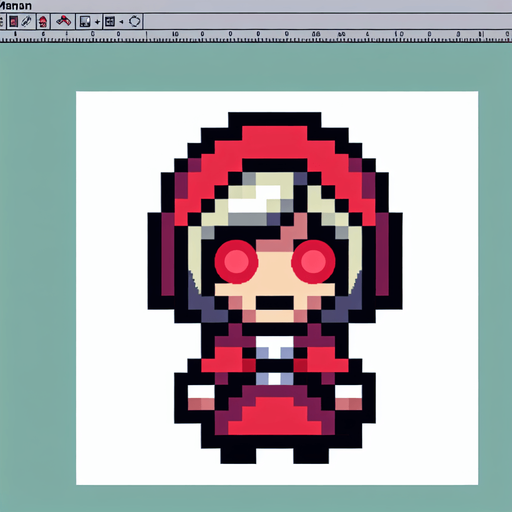
Task: Select the pencil tool icon
Action: (x=26, y=22)
